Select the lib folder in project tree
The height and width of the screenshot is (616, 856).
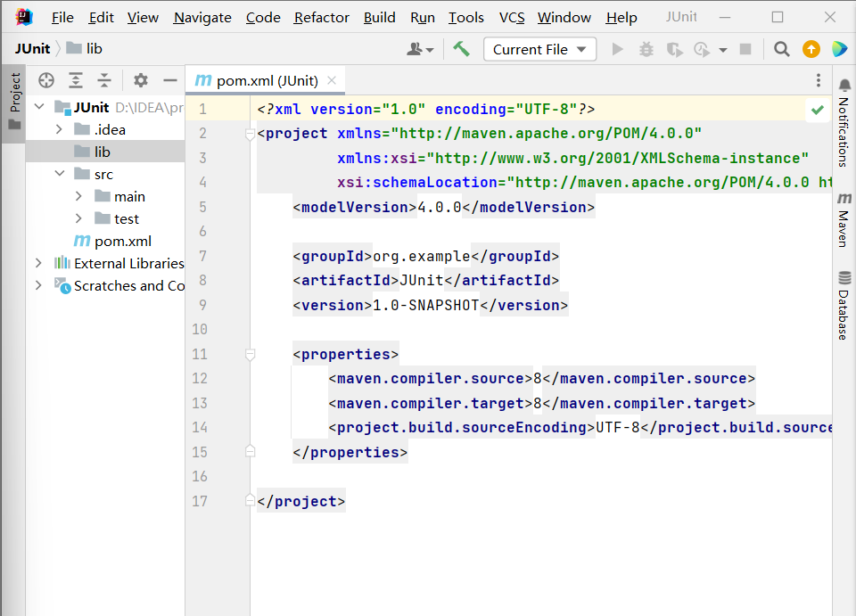coord(105,152)
